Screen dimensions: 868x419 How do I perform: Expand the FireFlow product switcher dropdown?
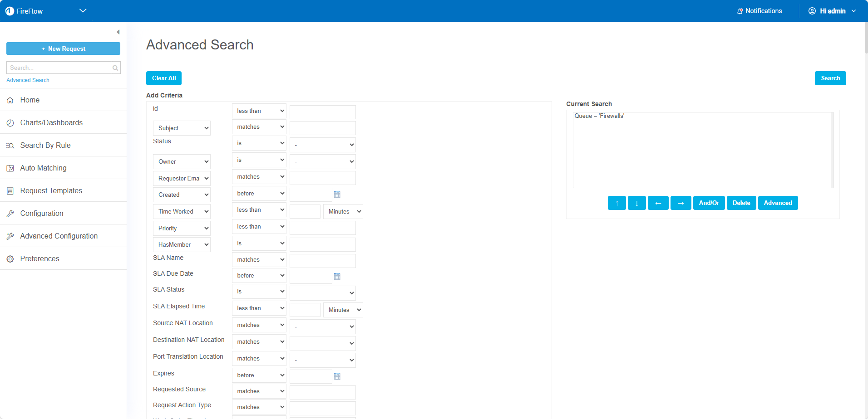83,11
